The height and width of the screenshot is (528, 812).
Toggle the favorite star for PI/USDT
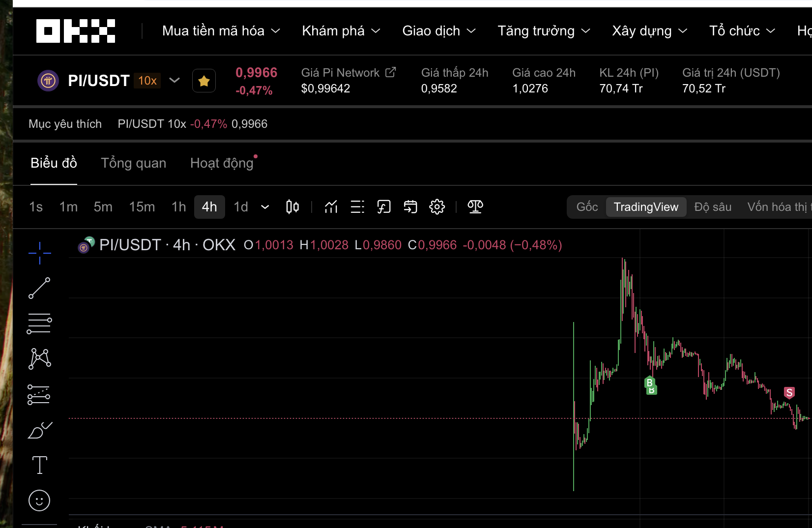(x=204, y=81)
